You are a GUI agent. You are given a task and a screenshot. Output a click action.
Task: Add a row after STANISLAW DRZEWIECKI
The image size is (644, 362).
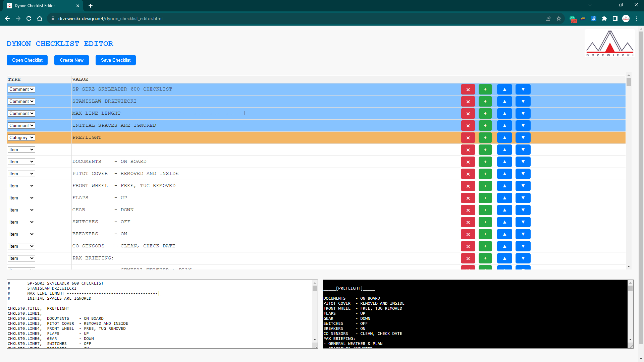point(485,102)
